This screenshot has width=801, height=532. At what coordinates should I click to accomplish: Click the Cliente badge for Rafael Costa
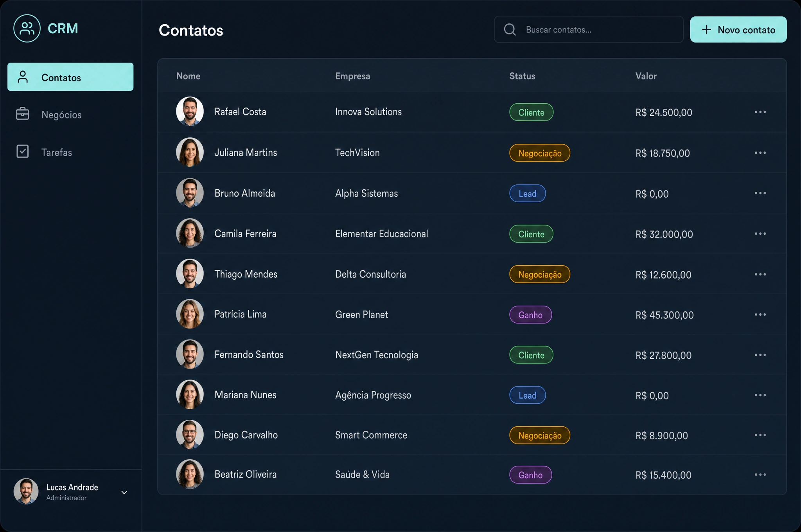(x=531, y=112)
